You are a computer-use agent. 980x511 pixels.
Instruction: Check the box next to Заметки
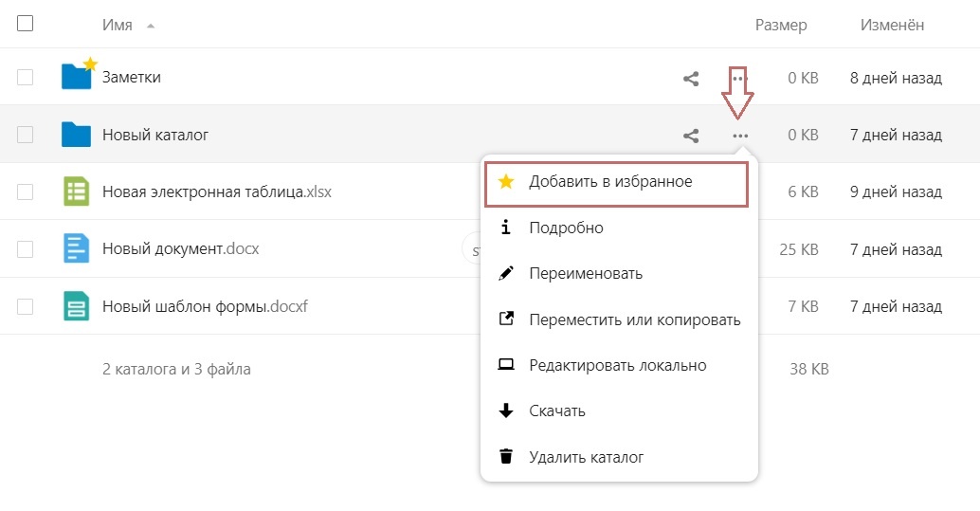25,78
